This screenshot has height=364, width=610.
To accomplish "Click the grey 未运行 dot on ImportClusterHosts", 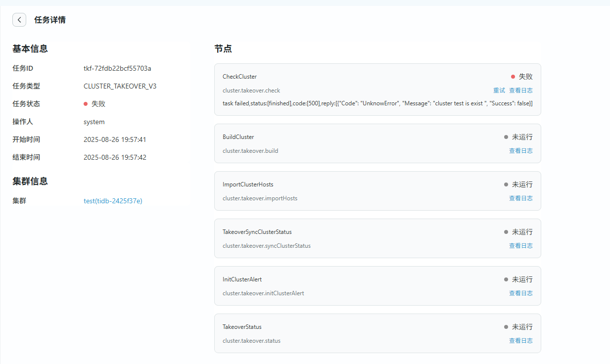I will pos(506,184).
